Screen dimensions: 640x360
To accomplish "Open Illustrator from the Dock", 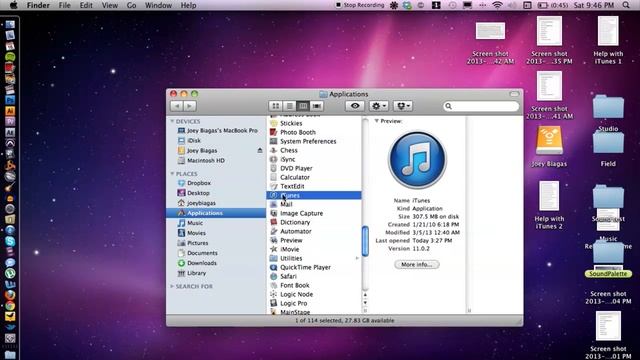I will (x=10, y=111).
